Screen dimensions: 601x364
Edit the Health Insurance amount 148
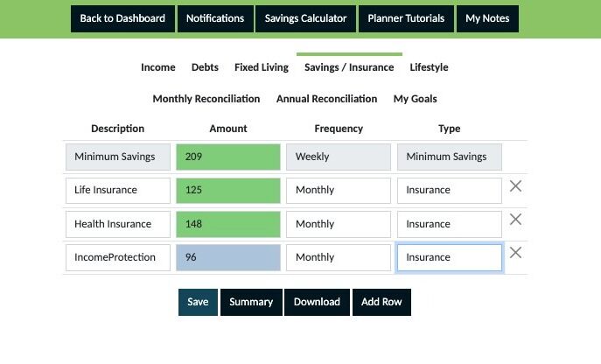pyautogui.click(x=228, y=224)
